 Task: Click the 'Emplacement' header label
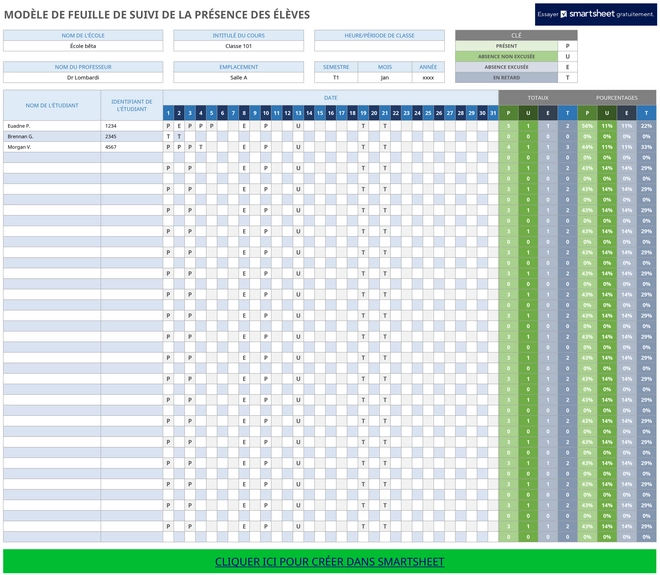(238, 67)
